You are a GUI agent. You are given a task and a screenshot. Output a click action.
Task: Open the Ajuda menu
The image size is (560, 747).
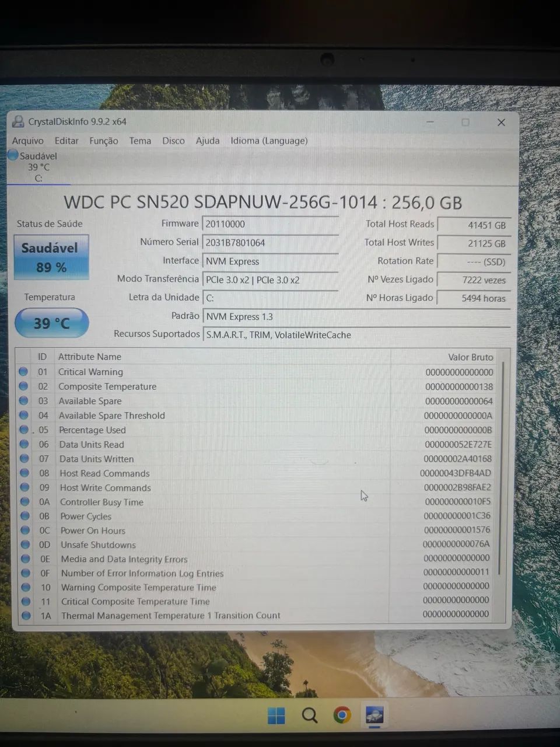point(208,141)
